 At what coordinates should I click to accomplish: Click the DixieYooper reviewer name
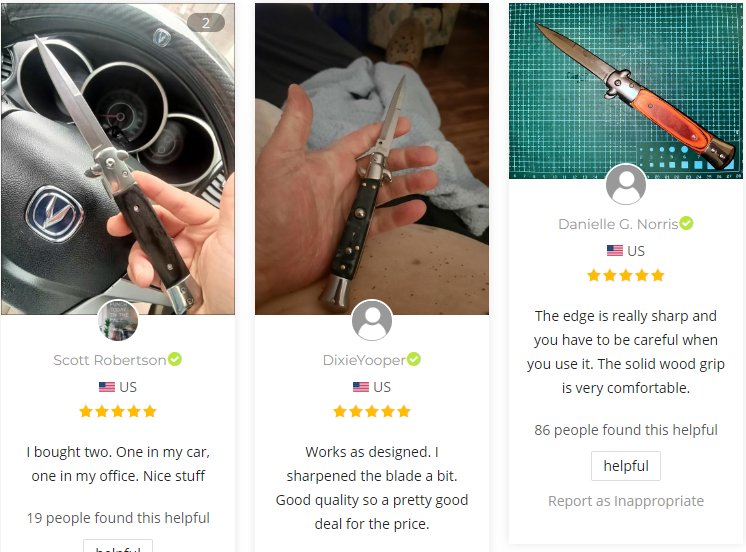click(364, 360)
